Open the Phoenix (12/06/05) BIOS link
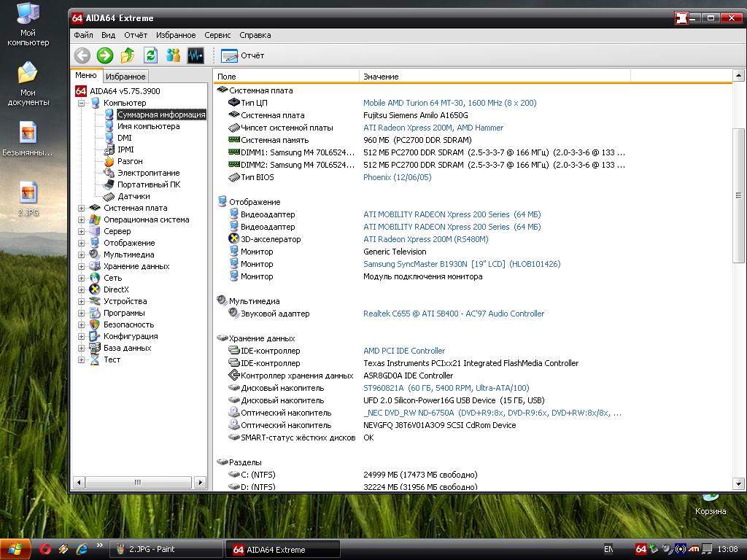Screen dimensions: 747x560 tap(398, 177)
